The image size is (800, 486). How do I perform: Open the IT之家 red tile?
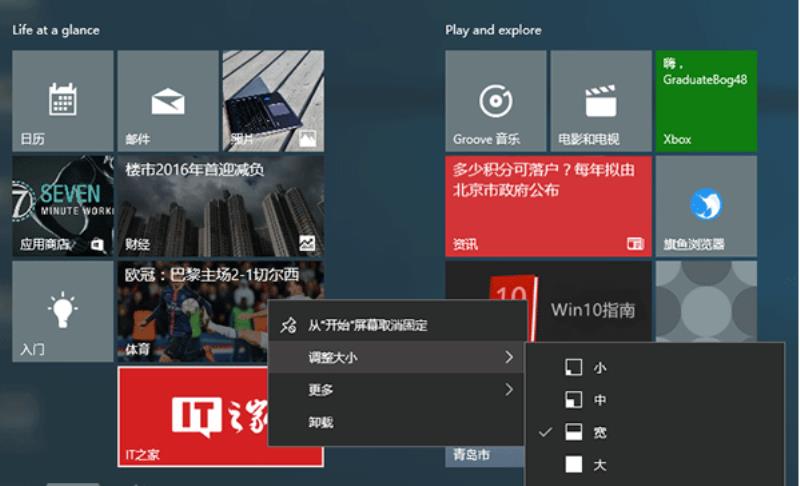click(193, 417)
